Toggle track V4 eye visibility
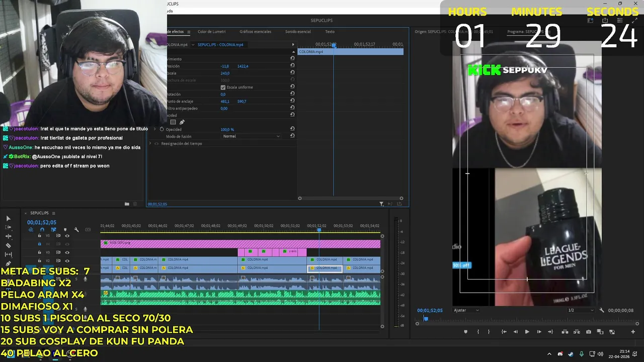 pyautogui.click(x=67, y=244)
